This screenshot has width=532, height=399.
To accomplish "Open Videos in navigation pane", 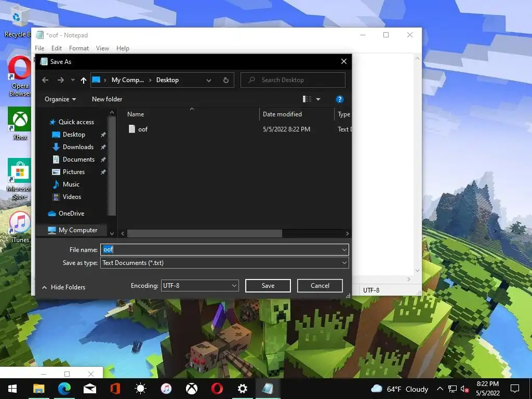I will pos(72,197).
